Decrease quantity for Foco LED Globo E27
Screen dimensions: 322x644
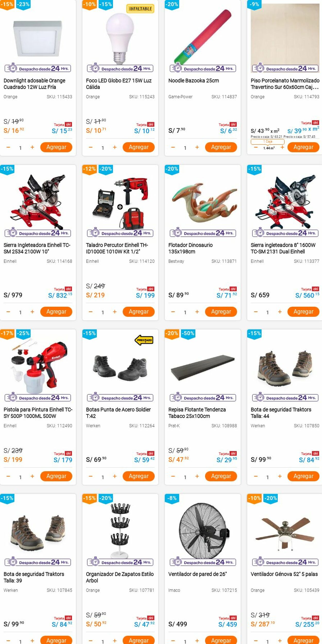(x=91, y=147)
